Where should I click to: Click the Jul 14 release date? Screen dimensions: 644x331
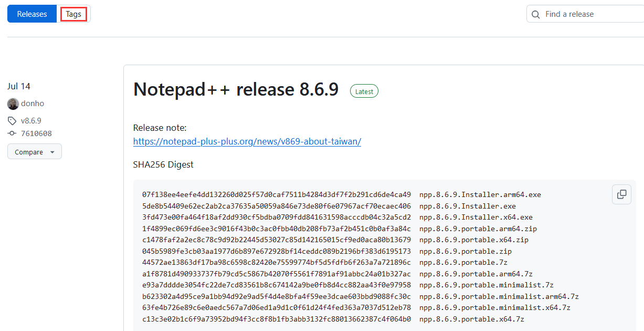coord(18,86)
